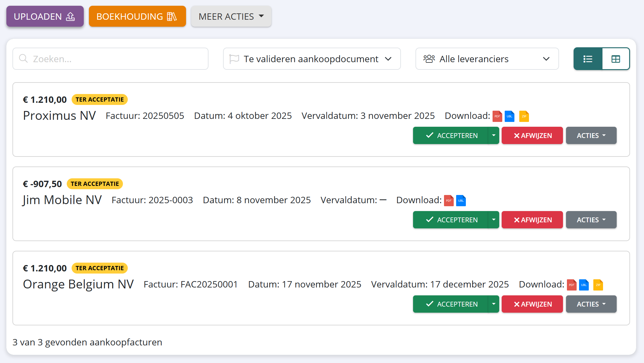This screenshot has height=363, width=644.
Task: Open Accepteren arrow dropdown for Proximus NV
Action: coord(493,136)
